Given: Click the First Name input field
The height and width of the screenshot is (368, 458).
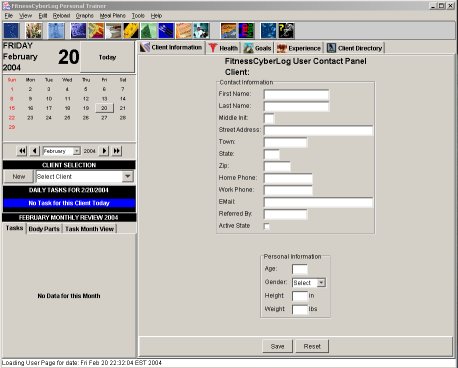Looking at the screenshot, I should (x=296, y=95).
